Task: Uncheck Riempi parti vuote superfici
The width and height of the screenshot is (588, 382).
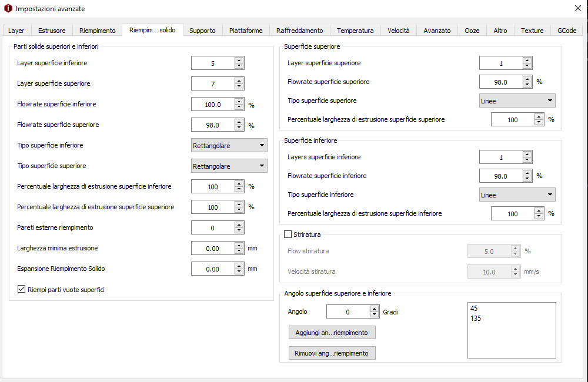Action: pos(22,289)
